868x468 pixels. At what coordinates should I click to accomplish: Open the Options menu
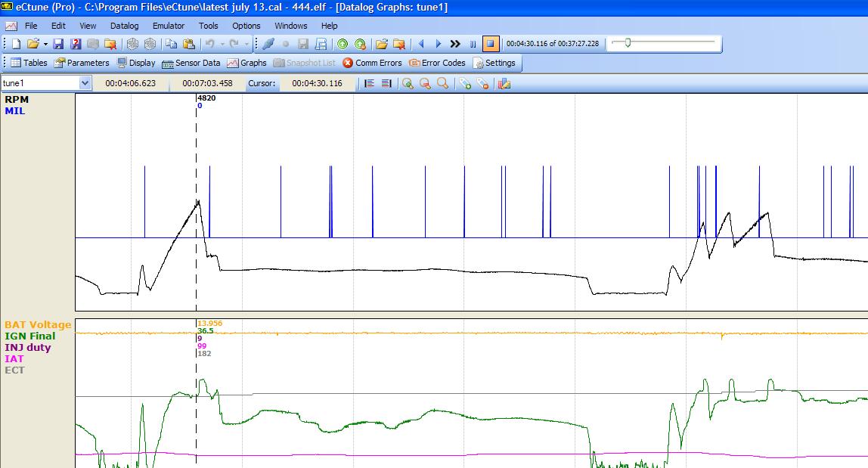(x=246, y=26)
